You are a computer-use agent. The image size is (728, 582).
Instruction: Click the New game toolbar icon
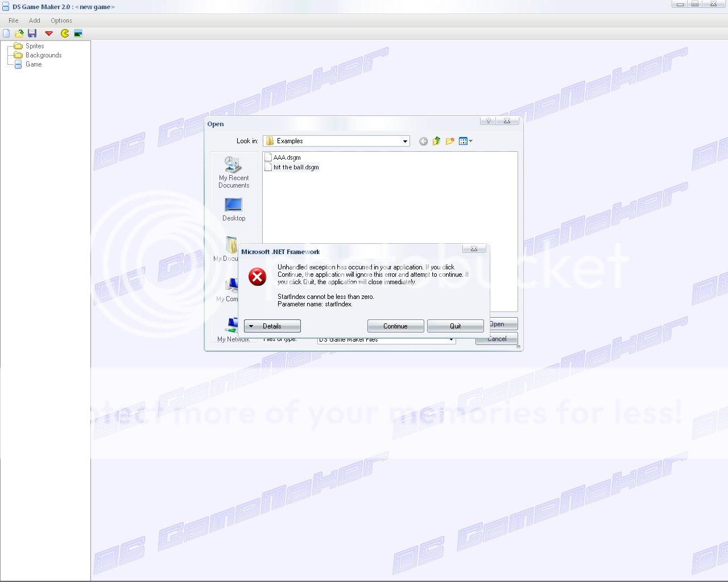[x=6, y=34]
